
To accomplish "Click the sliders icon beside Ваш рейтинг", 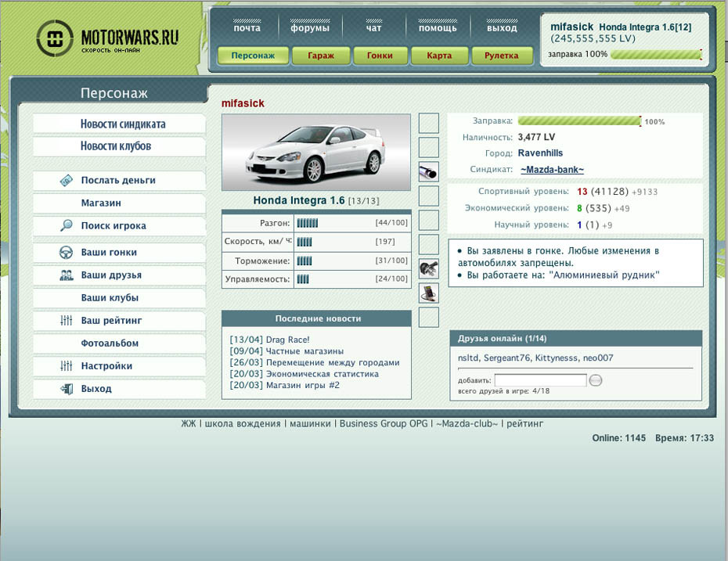I will click(67, 320).
